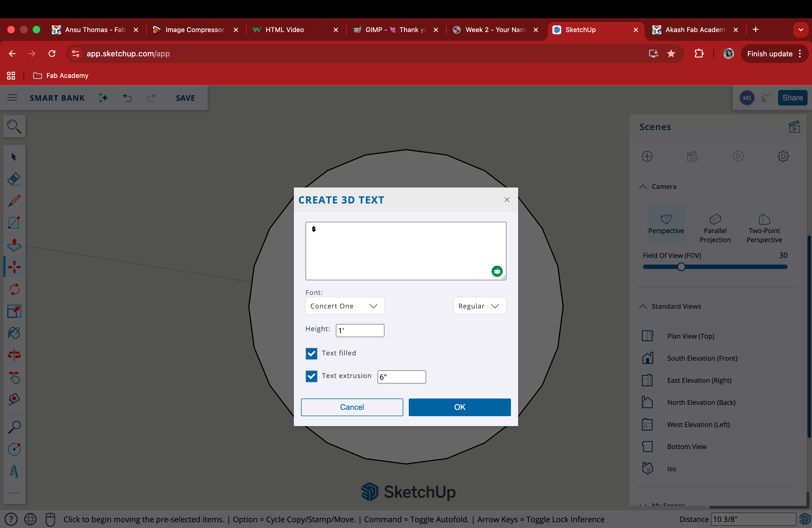Open the hamburger main menu

point(12,98)
